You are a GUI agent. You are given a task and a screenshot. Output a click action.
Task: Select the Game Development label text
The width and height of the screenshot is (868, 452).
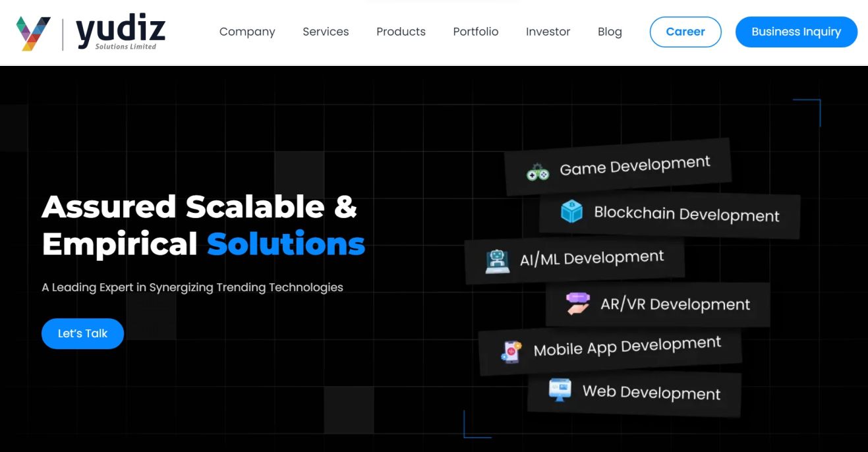coord(635,165)
